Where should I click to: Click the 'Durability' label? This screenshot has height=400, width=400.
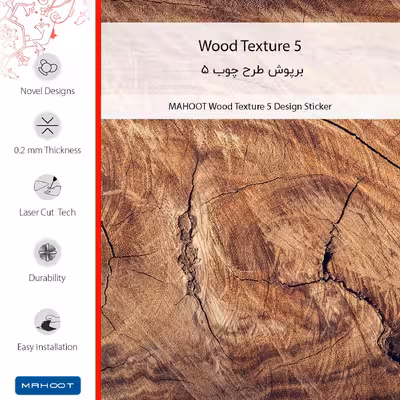tap(47, 278)
